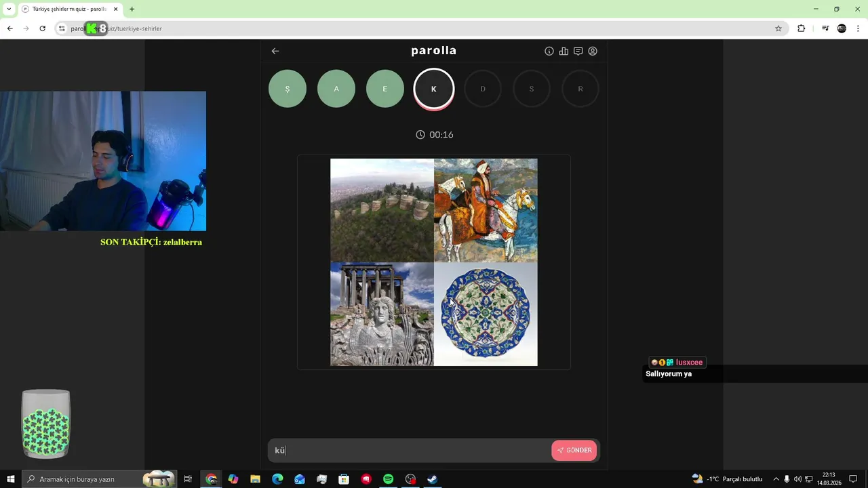Open Chrome from the taskbar

(x=212, y=479)
